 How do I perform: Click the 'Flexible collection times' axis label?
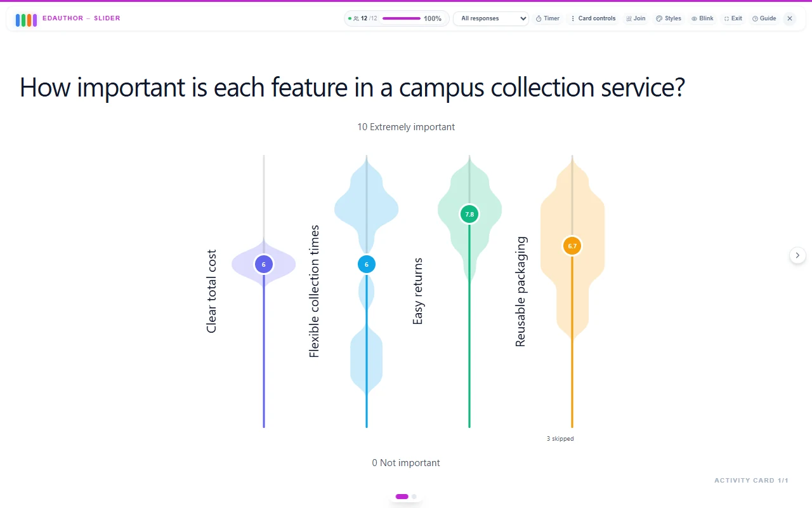[x=315, y=291]
